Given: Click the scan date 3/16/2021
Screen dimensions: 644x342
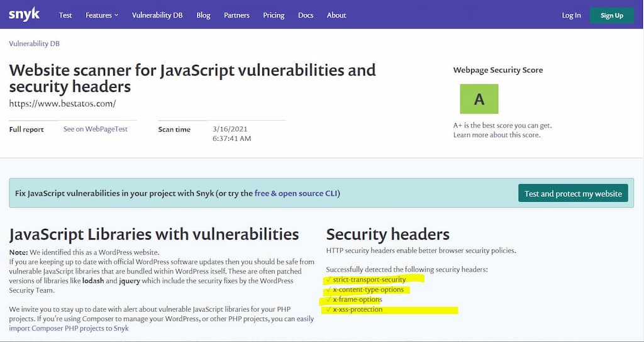Looking at the screenshot, I should [x=230, y=129].
